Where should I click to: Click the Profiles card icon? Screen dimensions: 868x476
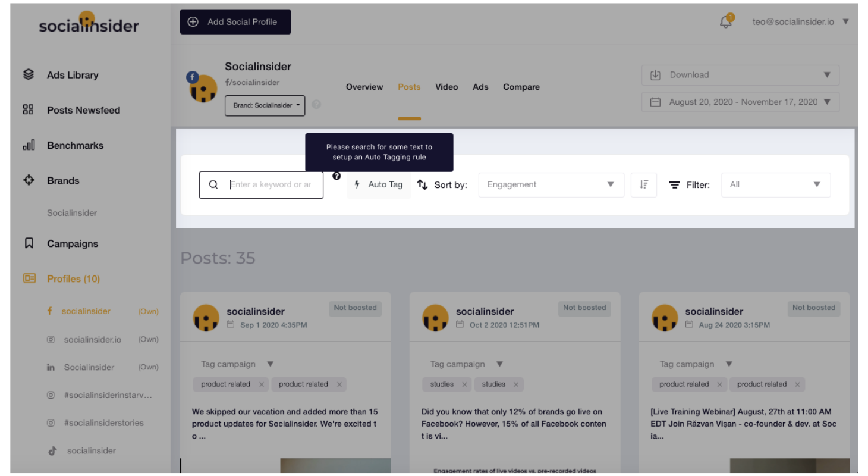pyautogui.click(x=29, y=278)
